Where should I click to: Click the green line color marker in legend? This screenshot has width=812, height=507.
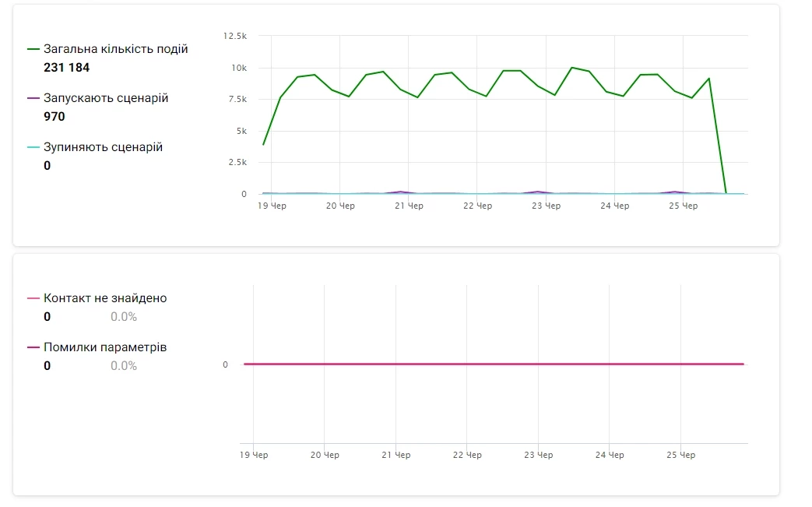(x=33, y=49)
